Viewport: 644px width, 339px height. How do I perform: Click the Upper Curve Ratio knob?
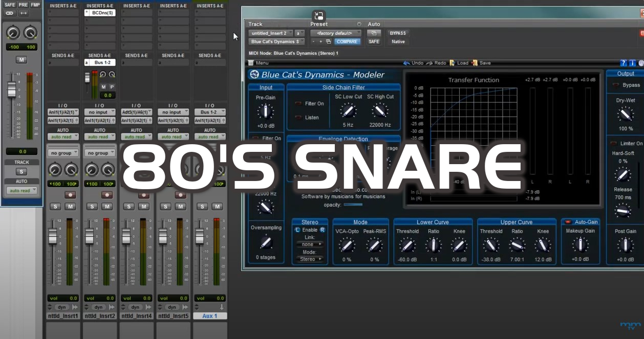517,245
